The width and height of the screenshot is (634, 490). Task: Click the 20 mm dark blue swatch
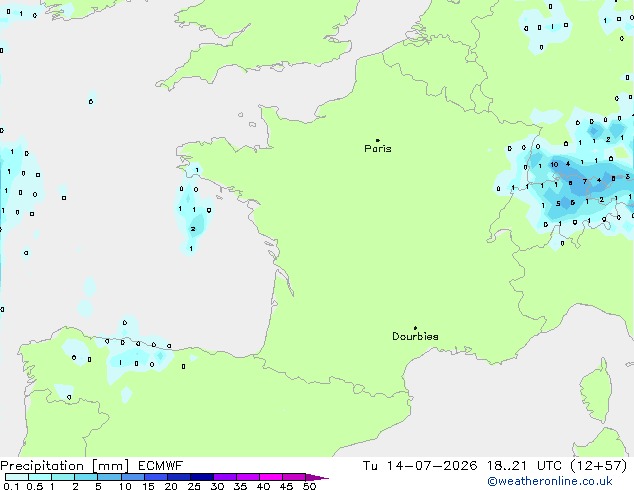(179, 477)
